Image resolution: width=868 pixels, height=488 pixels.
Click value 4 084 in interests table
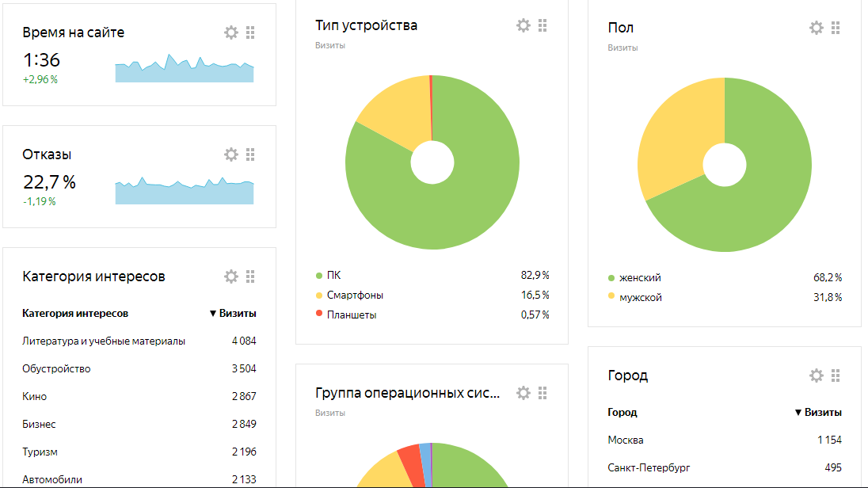(x=244, y=341)
